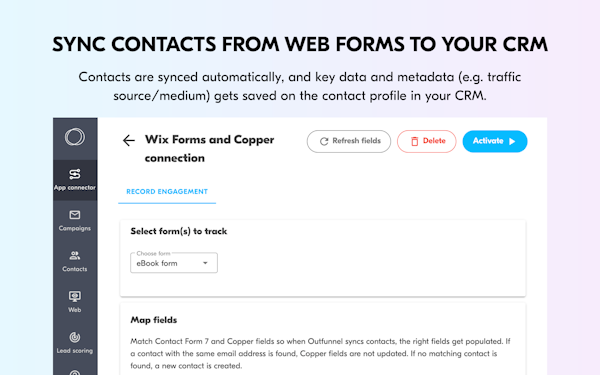Open the Web tracking monitor icon

(x=75, y=296)
